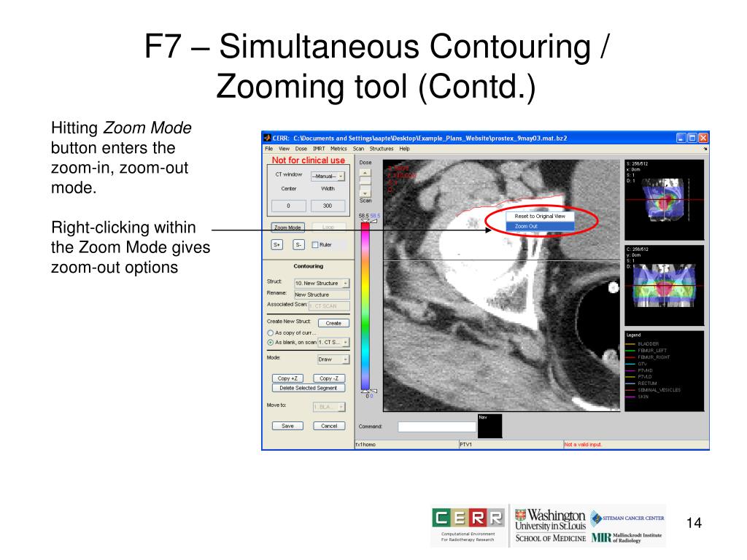Open the Move to dropdown
Viewport: 747px width, 560px height.
(x=329, y=407)
